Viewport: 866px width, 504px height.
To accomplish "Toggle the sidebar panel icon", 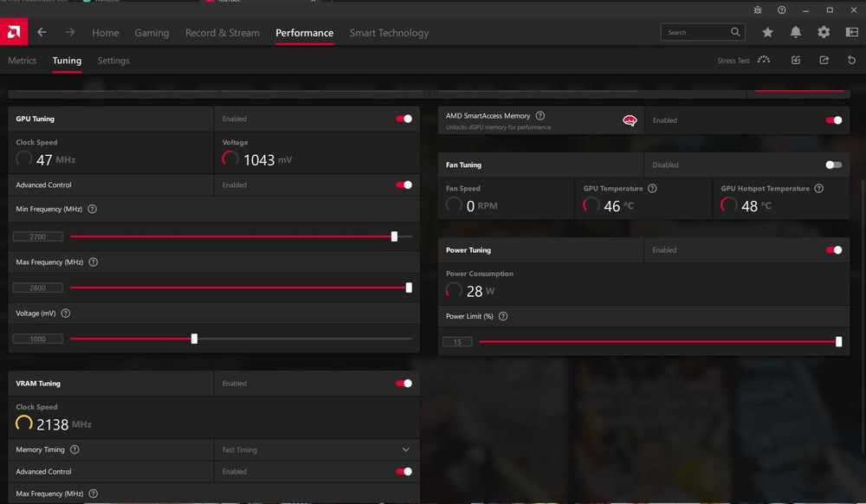I will tap(851, 33).
